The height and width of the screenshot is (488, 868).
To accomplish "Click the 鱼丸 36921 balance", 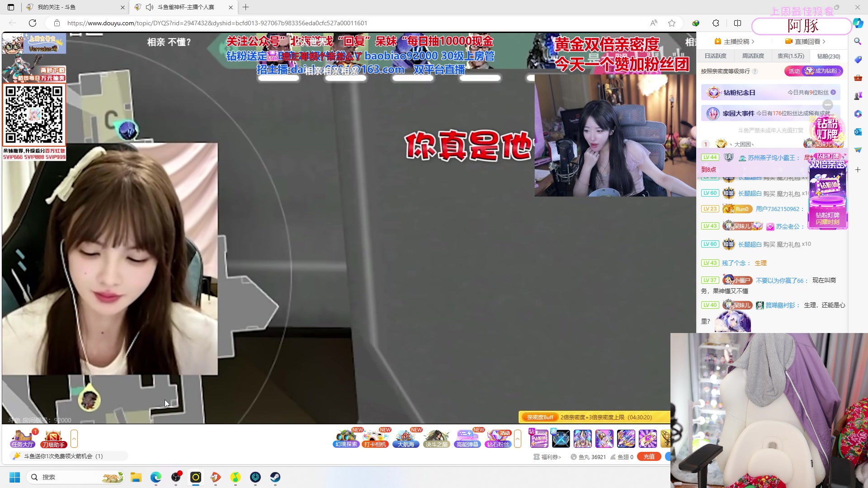I will 588,457.
